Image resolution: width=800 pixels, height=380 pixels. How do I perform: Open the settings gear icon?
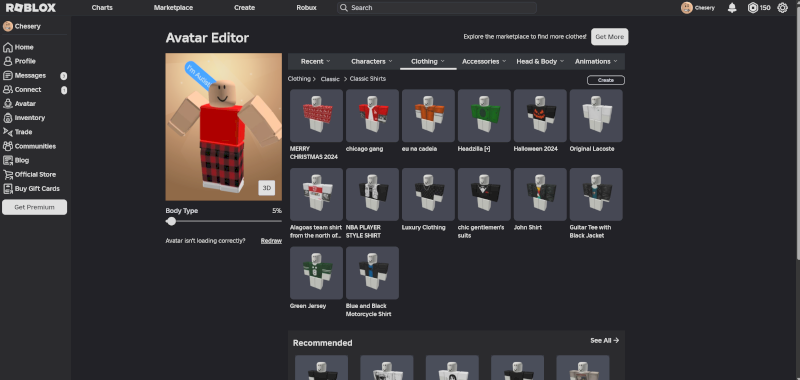click(x=782, y=8)
